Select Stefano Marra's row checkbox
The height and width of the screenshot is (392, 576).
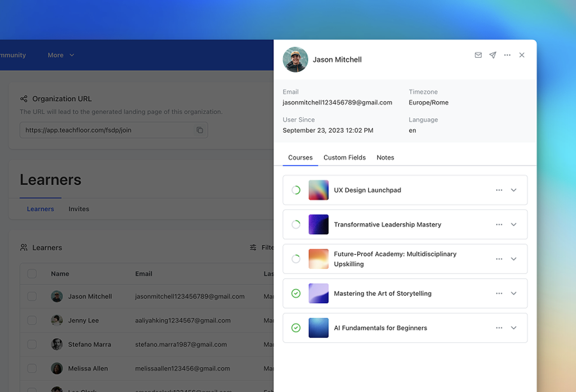(32, 344)
